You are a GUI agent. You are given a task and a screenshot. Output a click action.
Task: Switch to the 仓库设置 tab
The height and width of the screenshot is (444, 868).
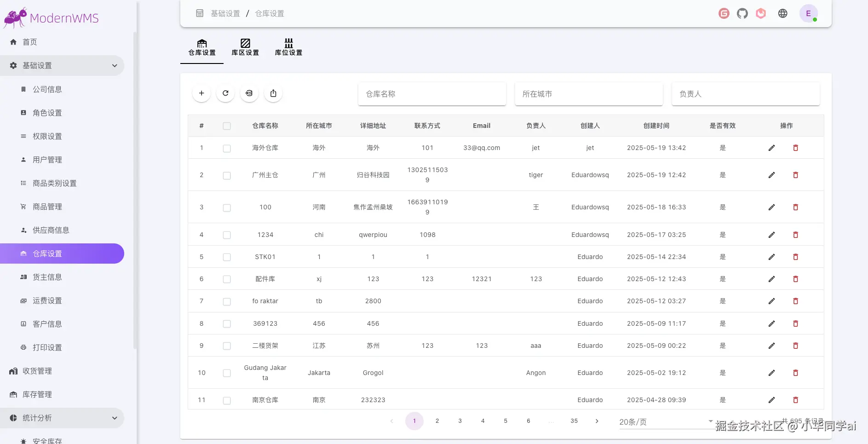click(x=202, y=48)
